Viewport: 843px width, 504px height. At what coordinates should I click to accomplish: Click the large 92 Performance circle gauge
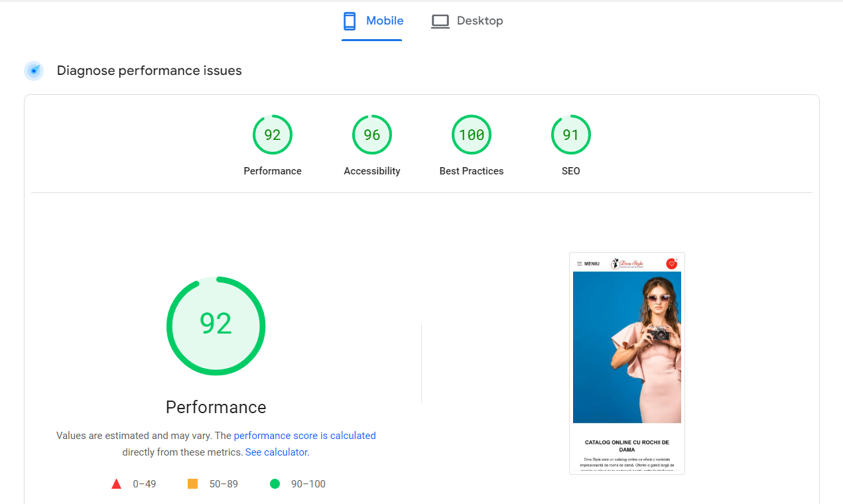coord(216,326)
